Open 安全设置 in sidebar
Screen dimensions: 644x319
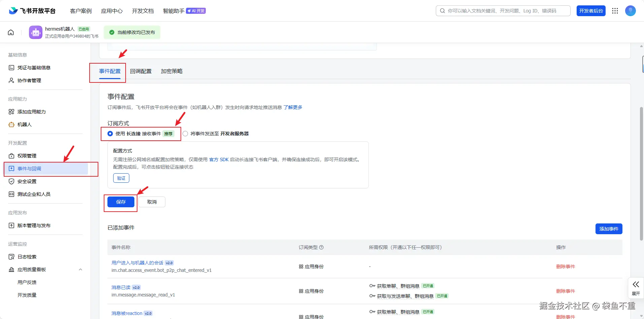coord(27,181)
